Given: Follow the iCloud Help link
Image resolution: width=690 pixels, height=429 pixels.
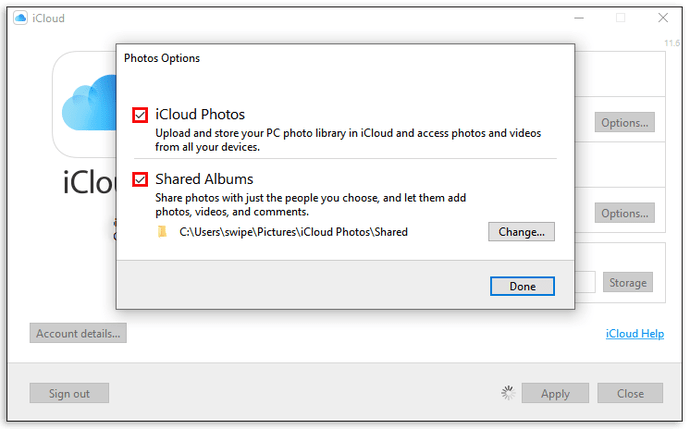Looking at the screenshot, I should [635, 334].
